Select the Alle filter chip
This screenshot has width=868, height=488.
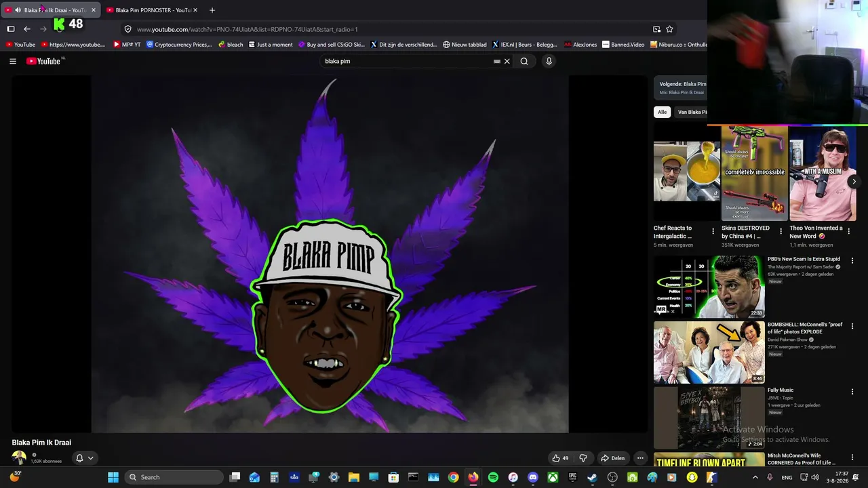point(662,112)
